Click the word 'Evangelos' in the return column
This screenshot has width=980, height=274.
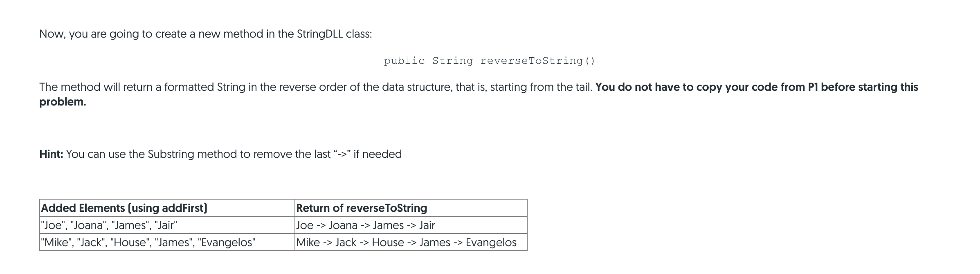click(491, 243)
